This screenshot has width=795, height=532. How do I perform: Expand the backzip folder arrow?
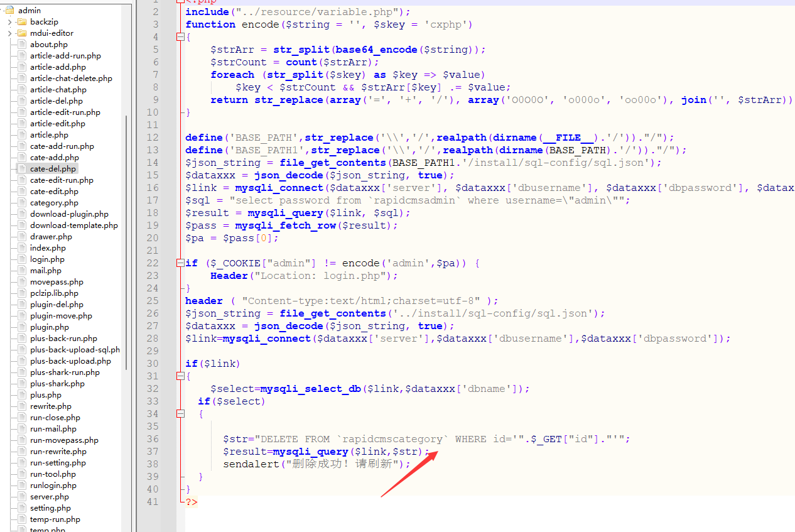pyautogui.click(x=10, y=22)
